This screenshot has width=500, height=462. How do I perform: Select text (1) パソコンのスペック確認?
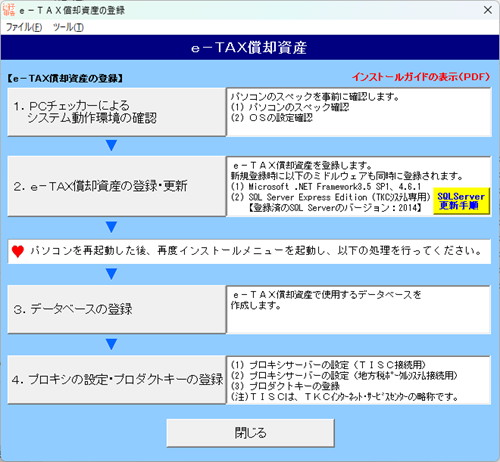tap(290, 107)
